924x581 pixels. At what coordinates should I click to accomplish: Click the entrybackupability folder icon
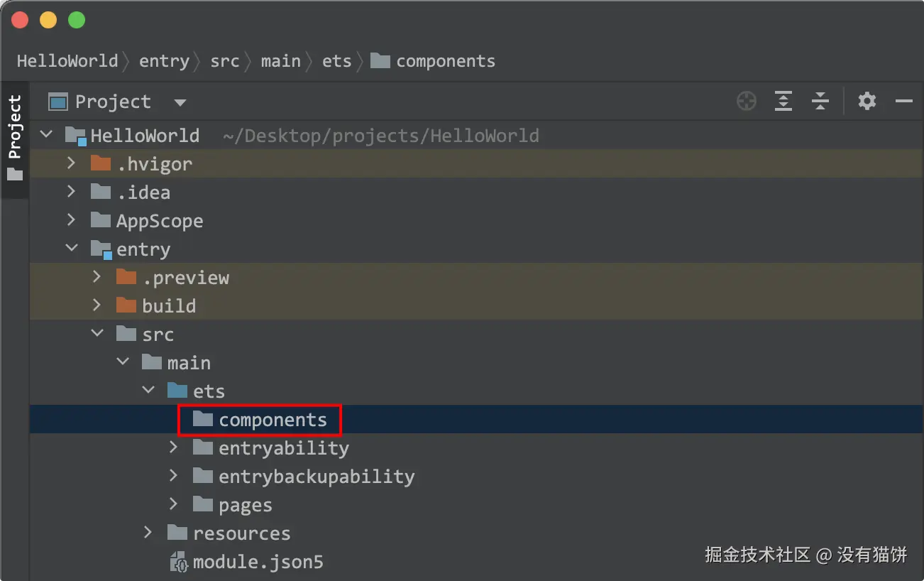coord(203,476)
